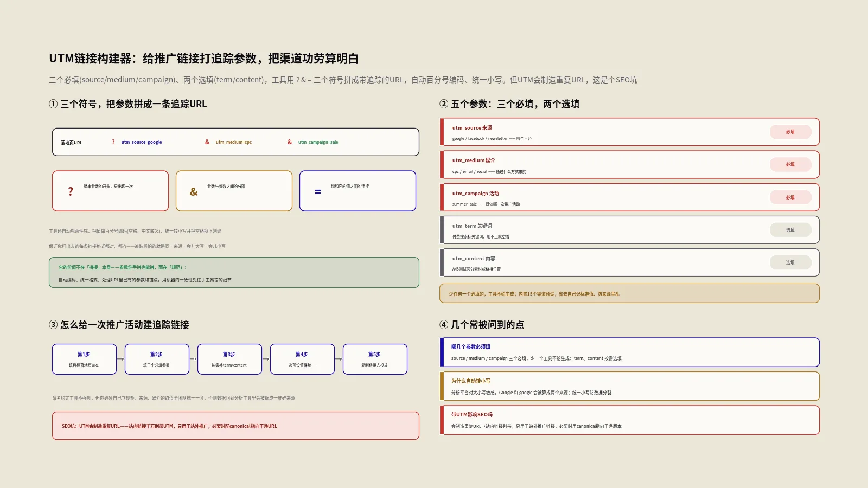
Task: Click the "参数与参数之间的分隔" caption
Action: [226, 187]
